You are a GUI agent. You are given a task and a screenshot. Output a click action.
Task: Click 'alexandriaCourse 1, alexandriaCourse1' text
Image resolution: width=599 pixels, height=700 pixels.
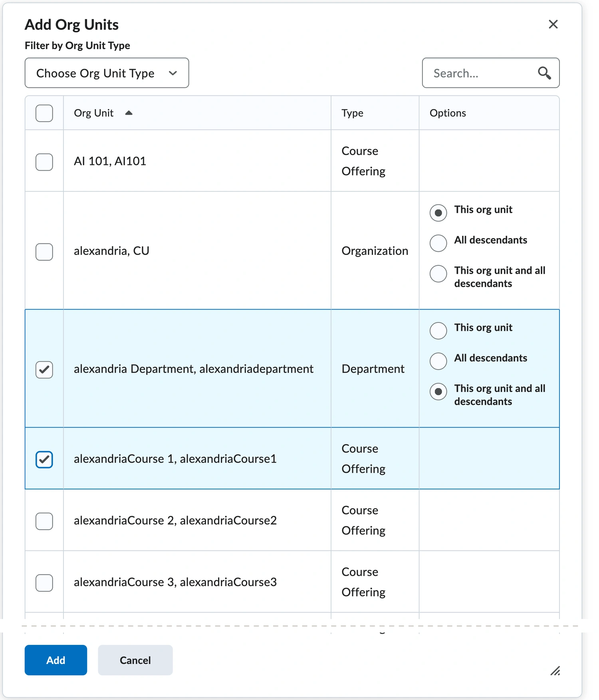(x=175, y=459)
